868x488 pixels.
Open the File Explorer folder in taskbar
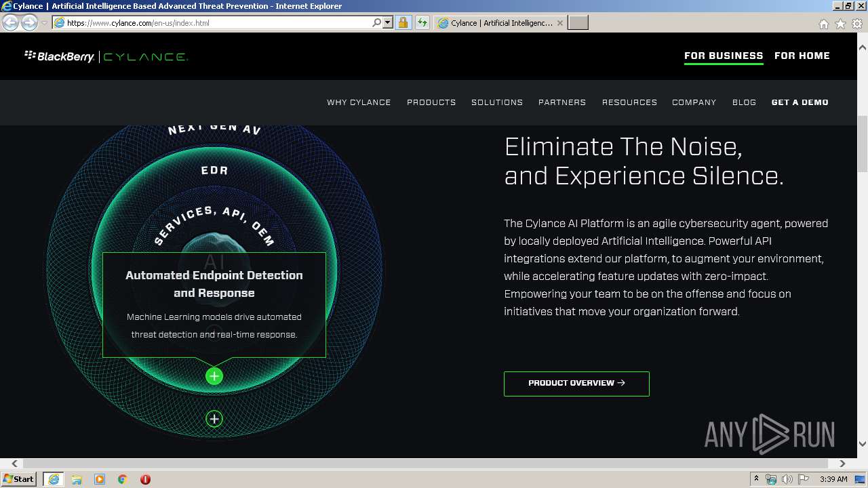click(x=77, y=479)
